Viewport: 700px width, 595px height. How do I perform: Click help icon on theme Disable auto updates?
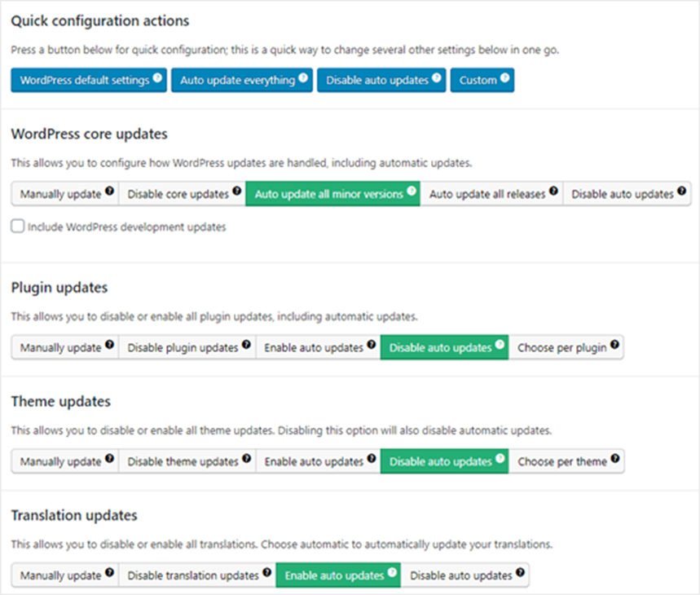coord(500,458)
